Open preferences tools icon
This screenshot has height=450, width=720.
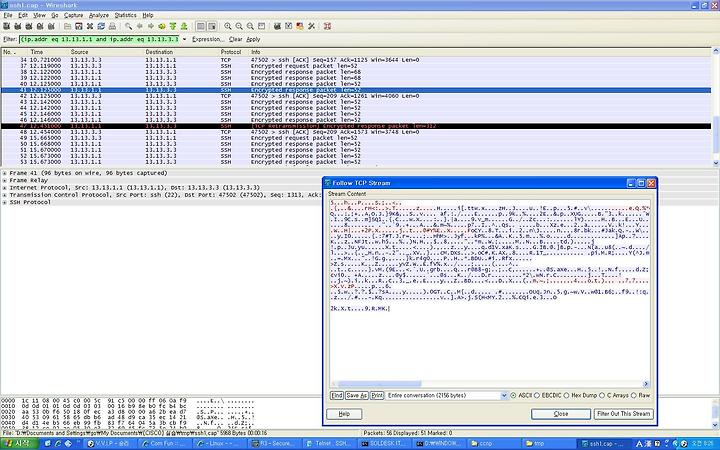[x=311, y=26]
